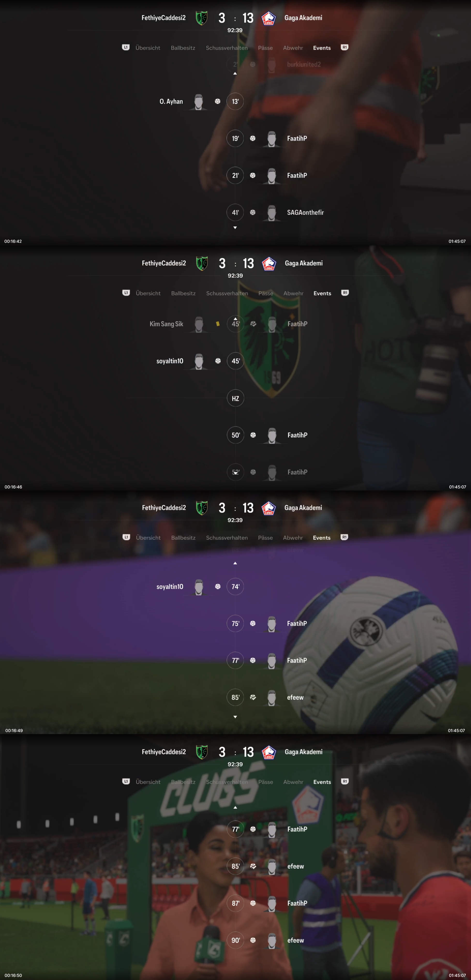The height and width of the screenshot is (980, 471).
Task: Click the Kim Sang Sik player name
Action: coord(166,324)
